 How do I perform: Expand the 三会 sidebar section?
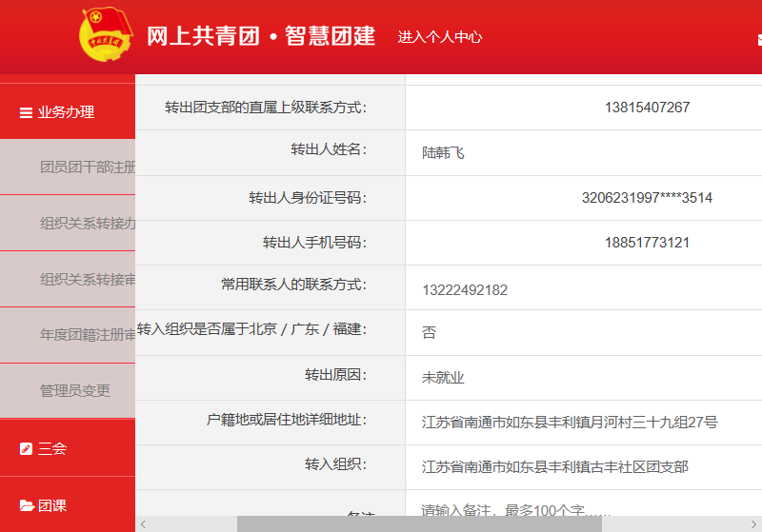[52, 448]
